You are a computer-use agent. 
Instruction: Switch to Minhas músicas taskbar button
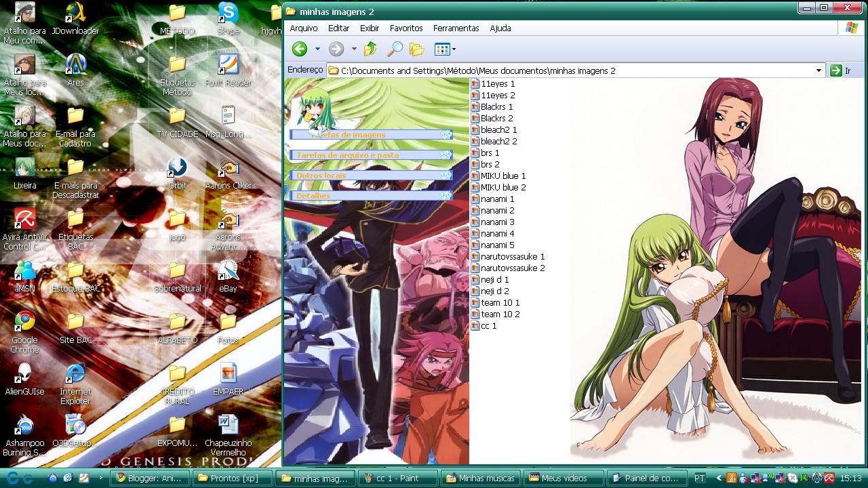coord(481,478)
